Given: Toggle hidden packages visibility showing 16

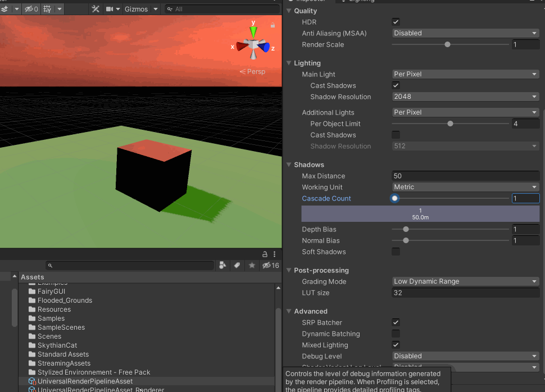Looking at the screenshot, I should click(x=270, y=265).
